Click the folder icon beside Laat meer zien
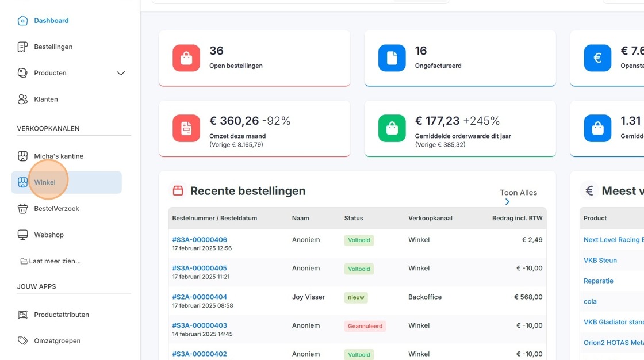Viewport: 644px width, 360px height. pos(24,261)
